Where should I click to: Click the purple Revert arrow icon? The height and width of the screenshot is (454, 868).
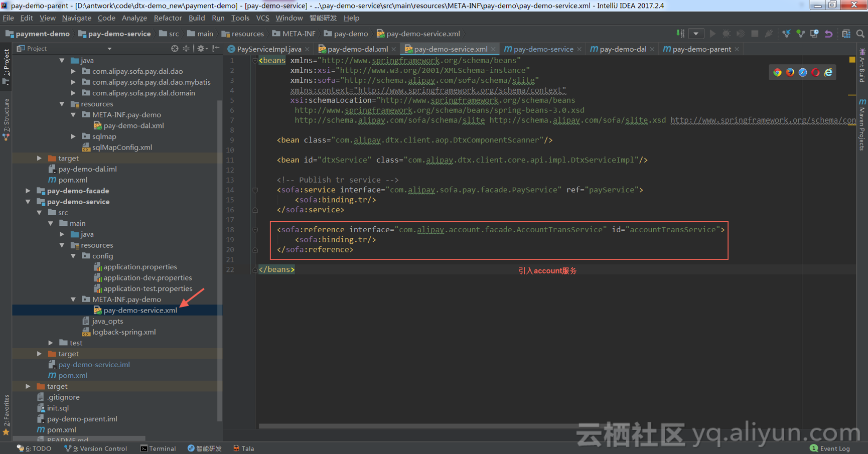click(x=828, y=34)
